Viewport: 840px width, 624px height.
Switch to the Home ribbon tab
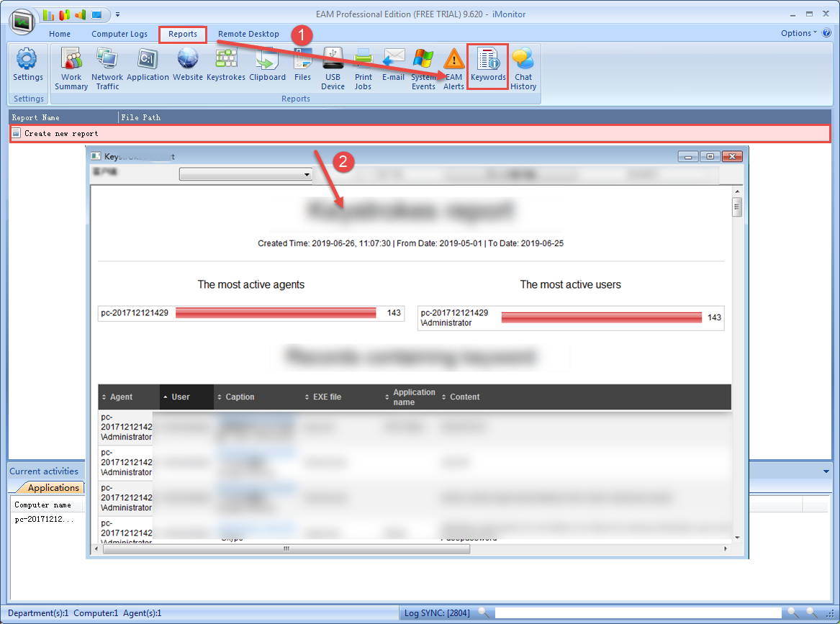(x=60, y=34)
